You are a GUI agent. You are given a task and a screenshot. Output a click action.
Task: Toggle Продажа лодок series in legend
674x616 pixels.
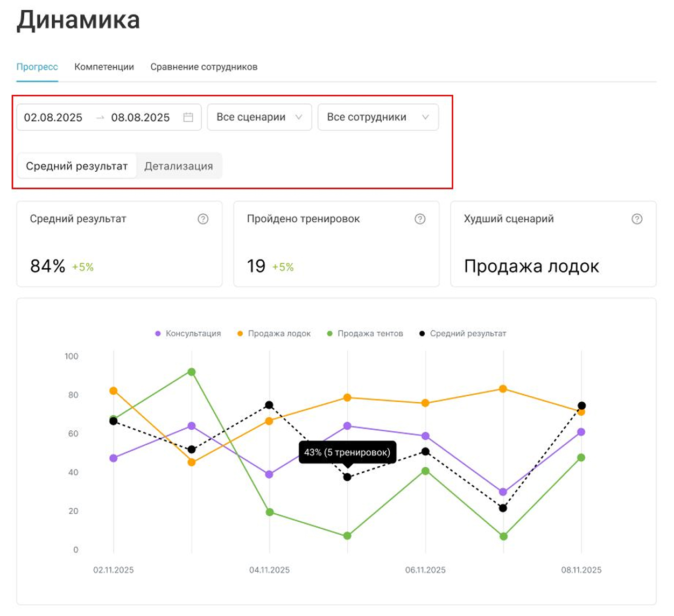[274, 333]
